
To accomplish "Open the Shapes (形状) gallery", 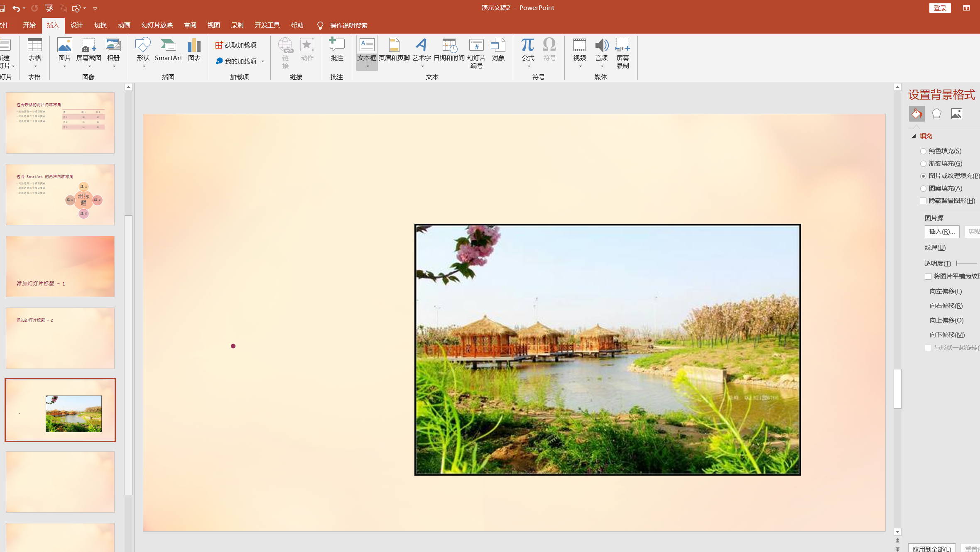I will tap(143, 49).
